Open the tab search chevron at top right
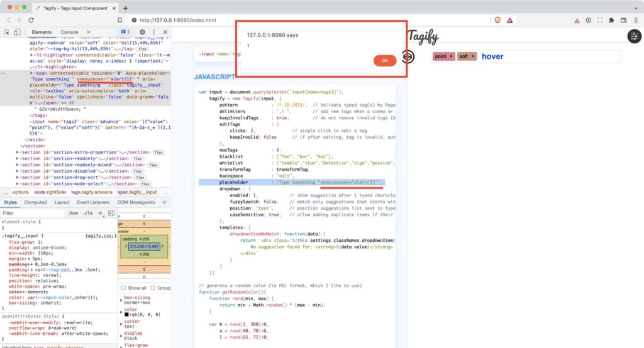 pyautogui.click(x=636, y=8)
